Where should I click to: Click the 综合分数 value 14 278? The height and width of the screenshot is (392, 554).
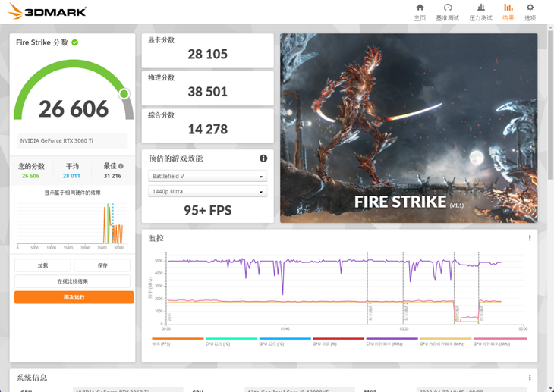point(207,129)
